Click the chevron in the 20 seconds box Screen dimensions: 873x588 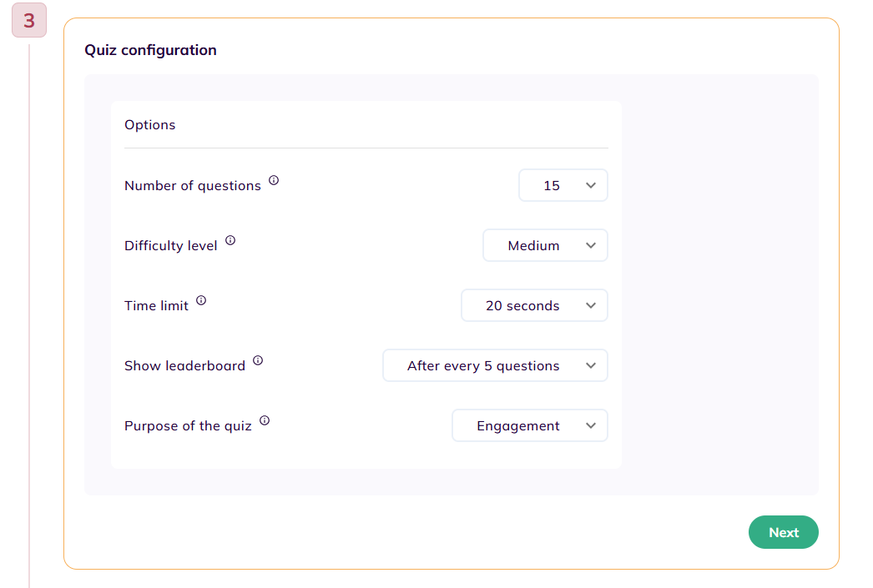coord(591,305)
